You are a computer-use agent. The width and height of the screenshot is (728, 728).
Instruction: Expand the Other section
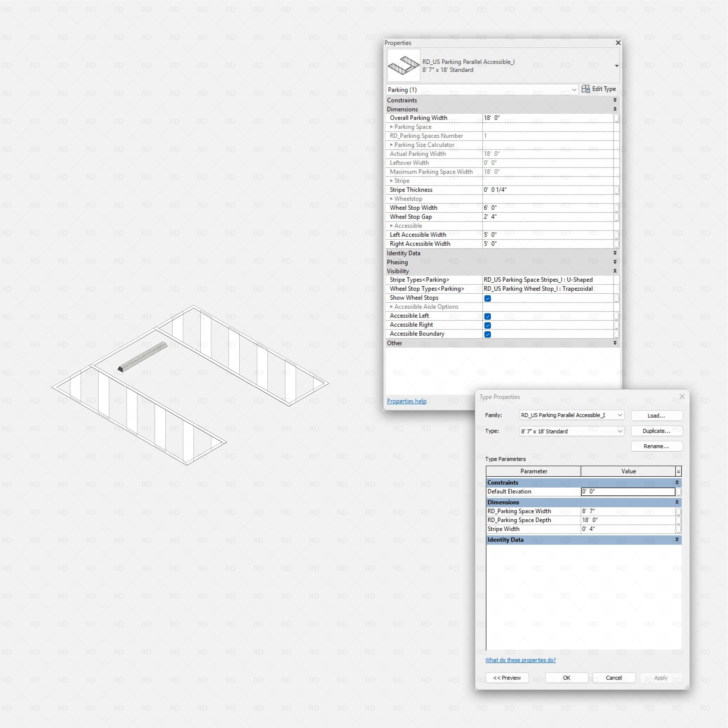click(615, 343)
